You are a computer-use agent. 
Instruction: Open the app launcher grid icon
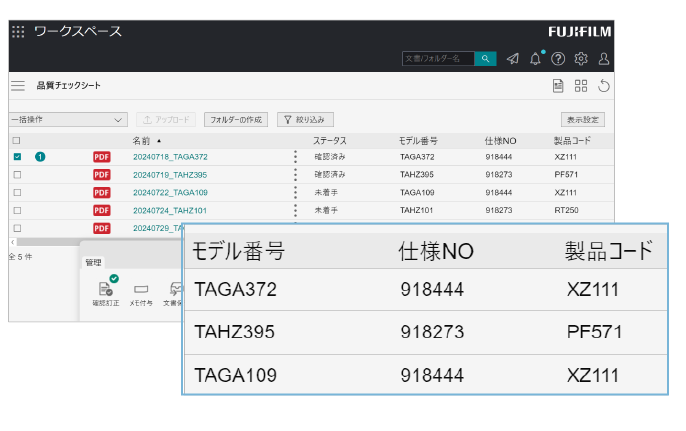click(x=18, y=31)
